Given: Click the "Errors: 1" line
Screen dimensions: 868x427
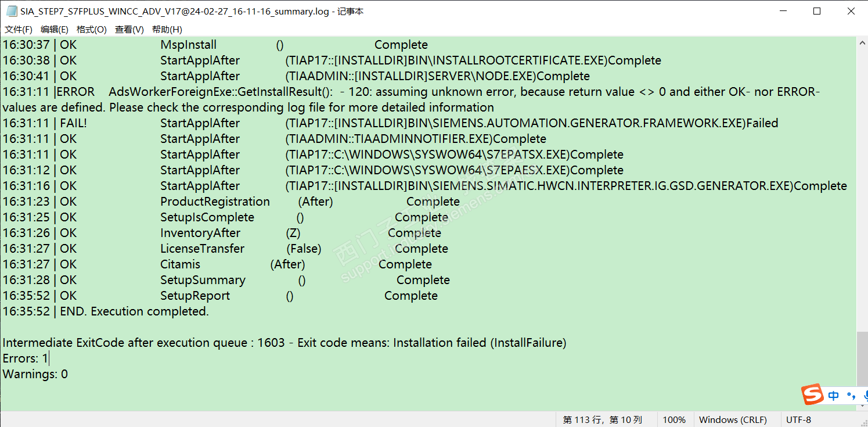Looking at the screenshot, I should click(x=26, y=358).
